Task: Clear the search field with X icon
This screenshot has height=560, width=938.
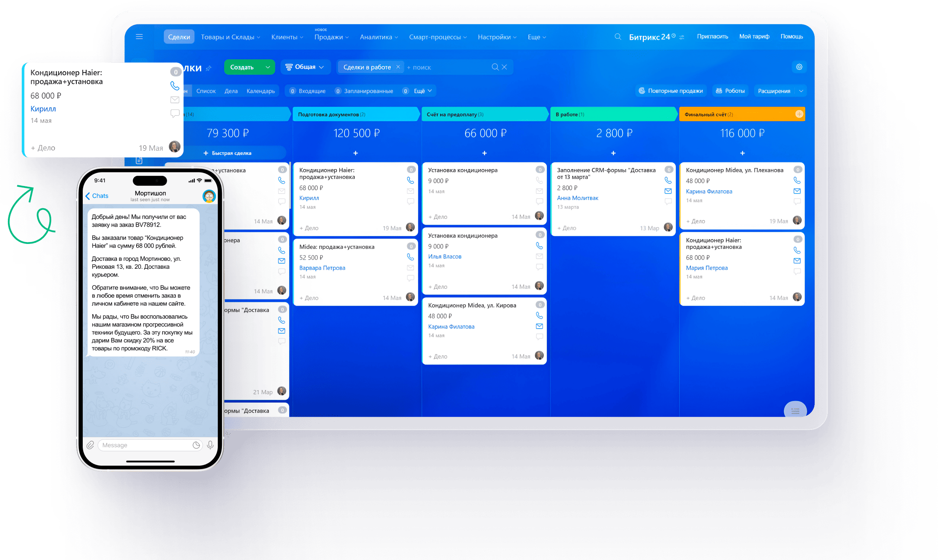Action: click(x=504, y=67)
